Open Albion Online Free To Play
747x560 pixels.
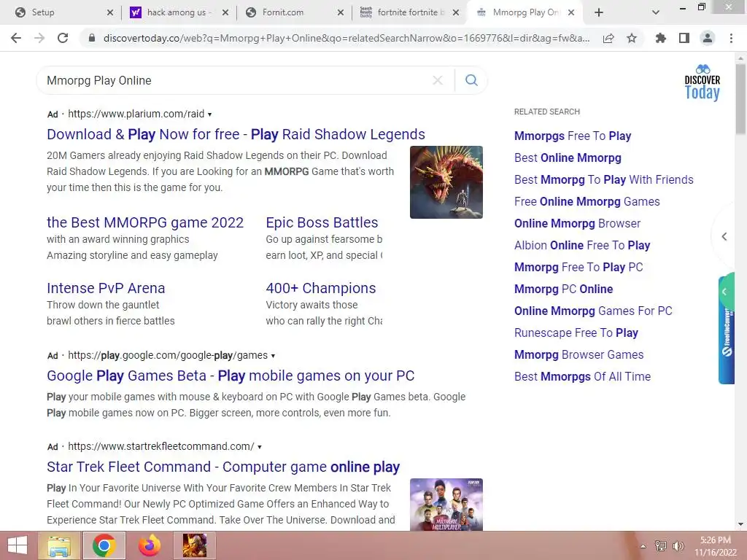[x=582, y=245]
